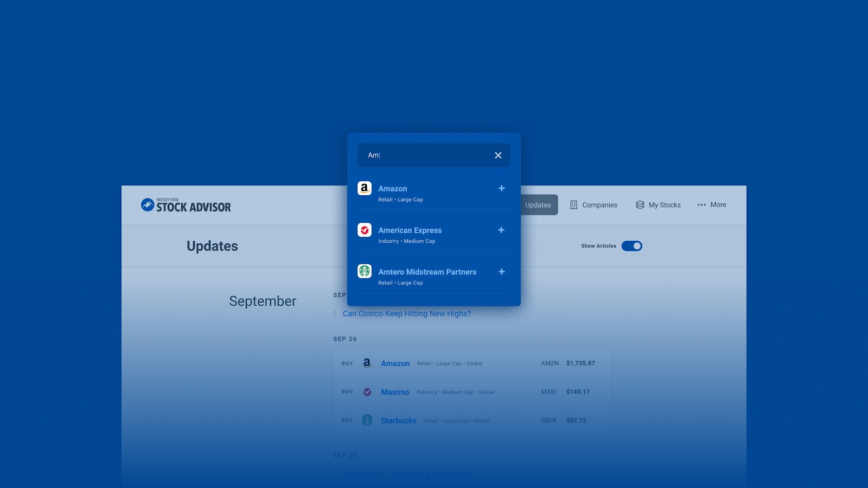This screenshot has height=488, width=868.
Task: Click the MASI ticker symbol
Action: (x=548, y=392)
